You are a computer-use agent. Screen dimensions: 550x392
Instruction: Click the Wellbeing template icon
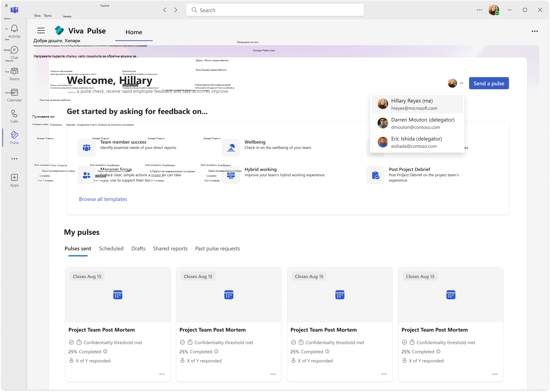coord(231,148)
